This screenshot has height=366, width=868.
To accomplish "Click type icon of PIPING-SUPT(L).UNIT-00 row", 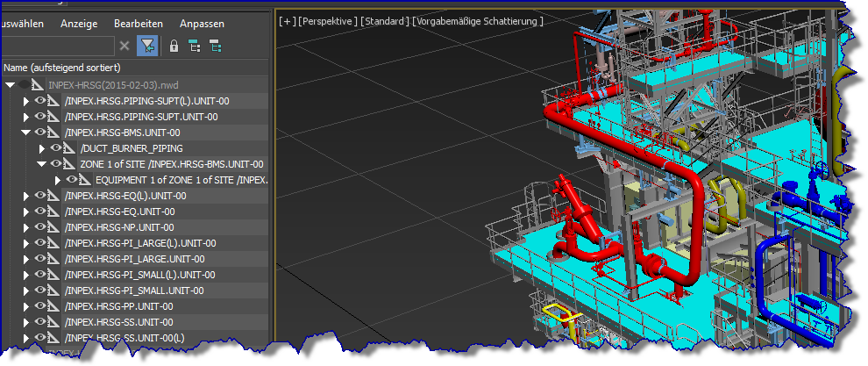I will coord(53,101).
